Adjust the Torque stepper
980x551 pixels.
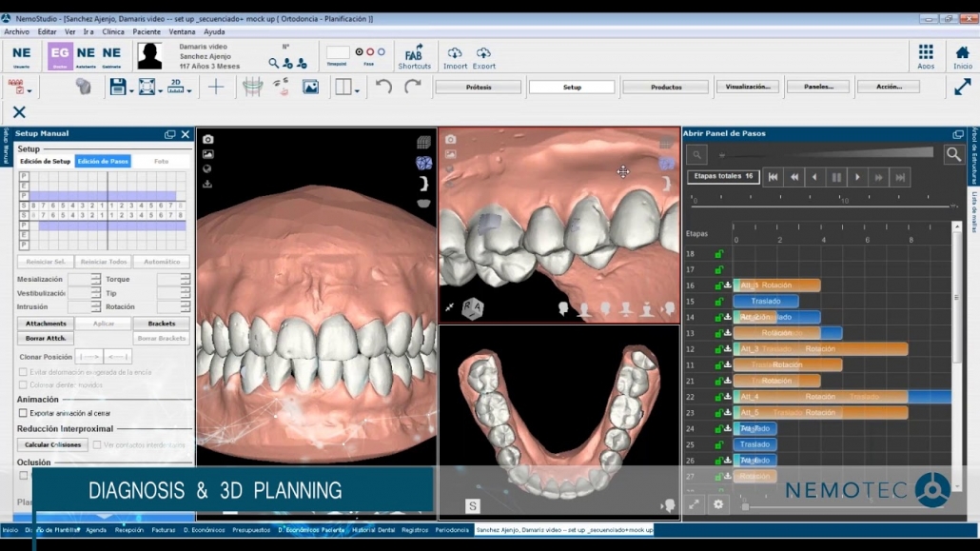pyautogui.click(x=185, y=279)
